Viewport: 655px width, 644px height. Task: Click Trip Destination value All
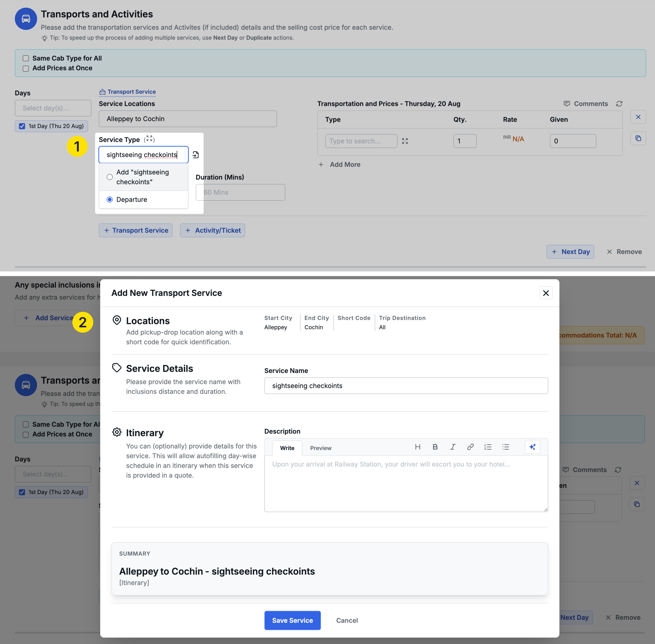[x=382, y=327]
